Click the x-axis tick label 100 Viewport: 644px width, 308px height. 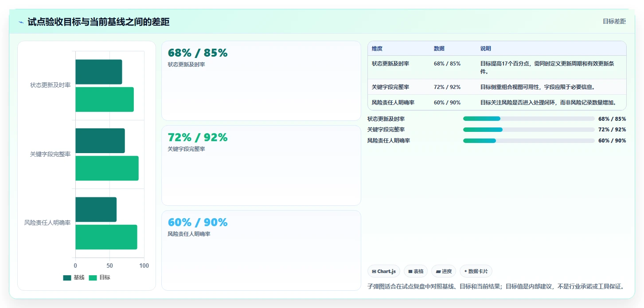(x=144, y=266)
